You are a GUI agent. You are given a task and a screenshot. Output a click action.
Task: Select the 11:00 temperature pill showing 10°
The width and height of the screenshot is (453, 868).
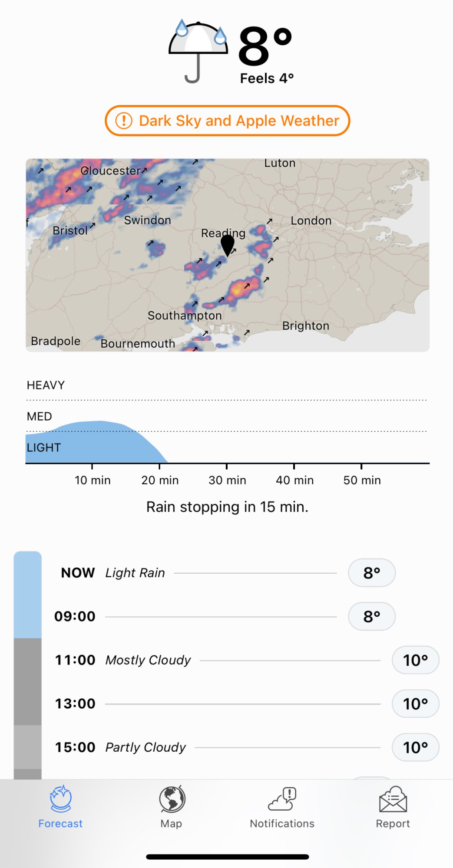415,660
